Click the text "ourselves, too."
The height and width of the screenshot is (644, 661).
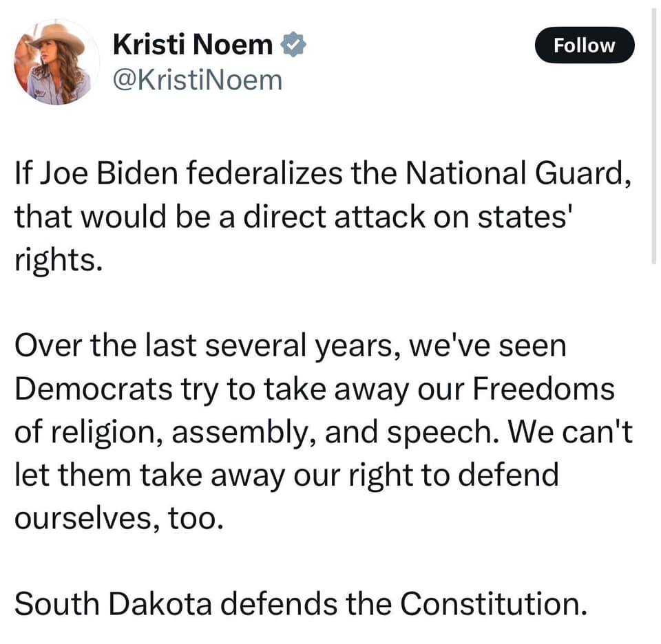(118, 517)
